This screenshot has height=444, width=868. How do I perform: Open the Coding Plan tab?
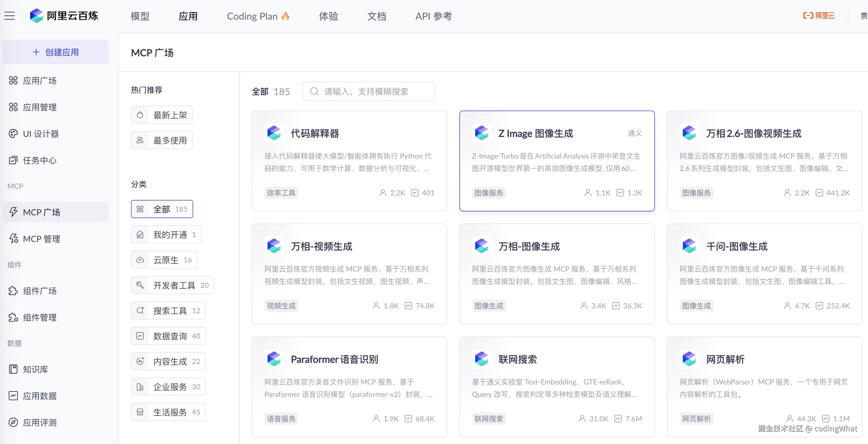click(258, 16)
